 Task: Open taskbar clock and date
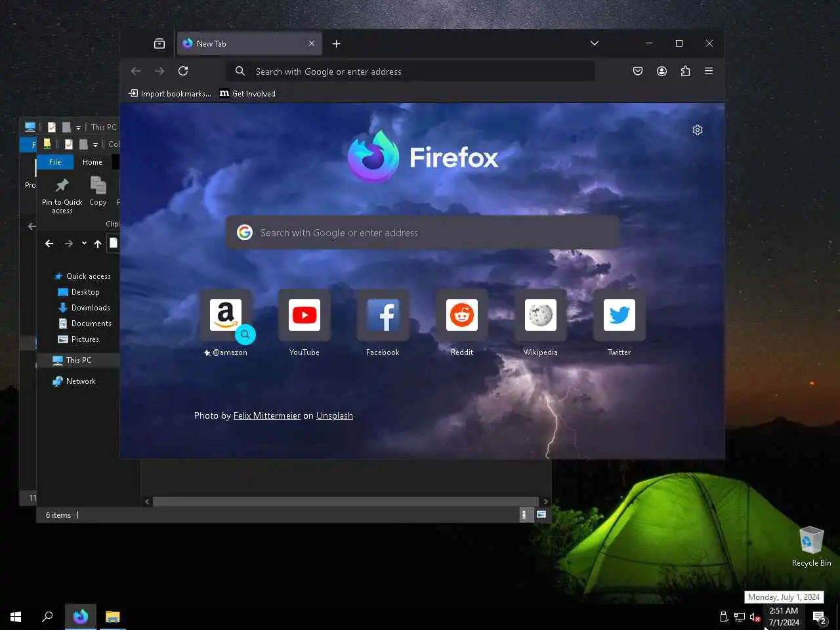(784, 617)
